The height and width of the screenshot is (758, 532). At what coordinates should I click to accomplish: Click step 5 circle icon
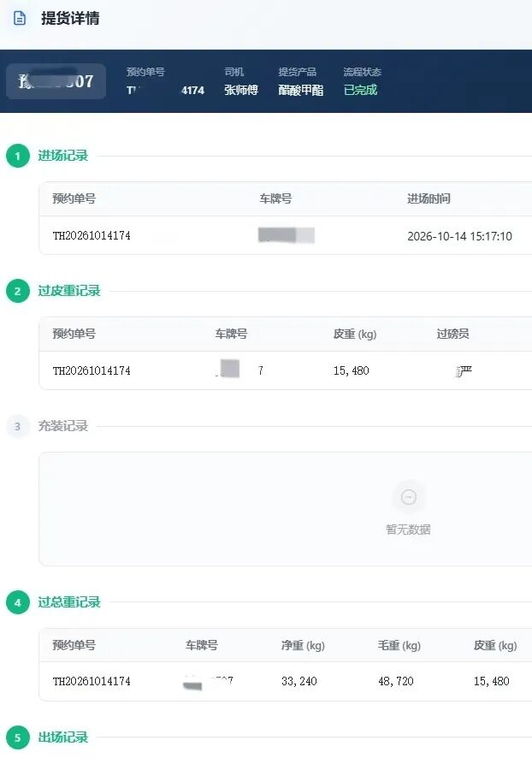tap(18, 737)
